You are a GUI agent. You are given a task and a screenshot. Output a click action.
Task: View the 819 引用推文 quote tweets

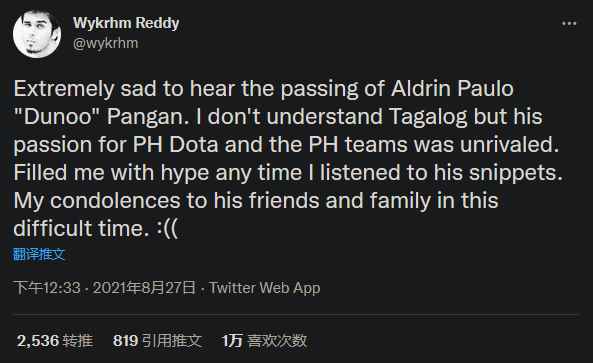(157, 341)
